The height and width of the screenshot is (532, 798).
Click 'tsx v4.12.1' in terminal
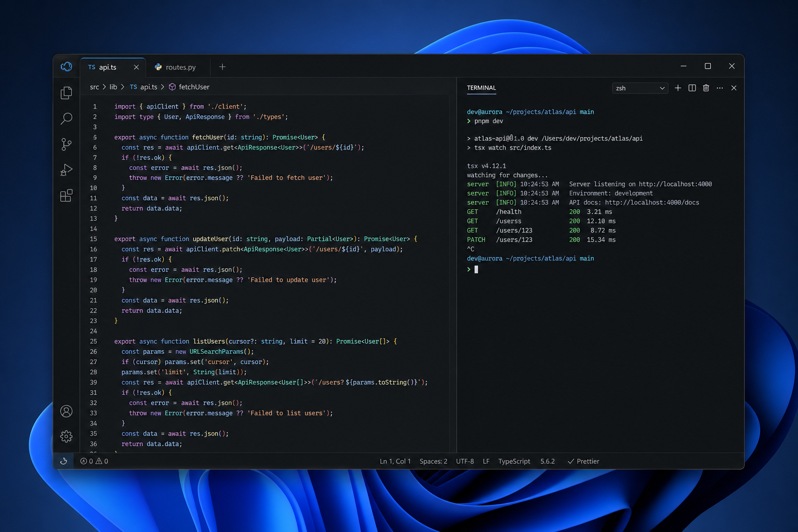point(486,166)
